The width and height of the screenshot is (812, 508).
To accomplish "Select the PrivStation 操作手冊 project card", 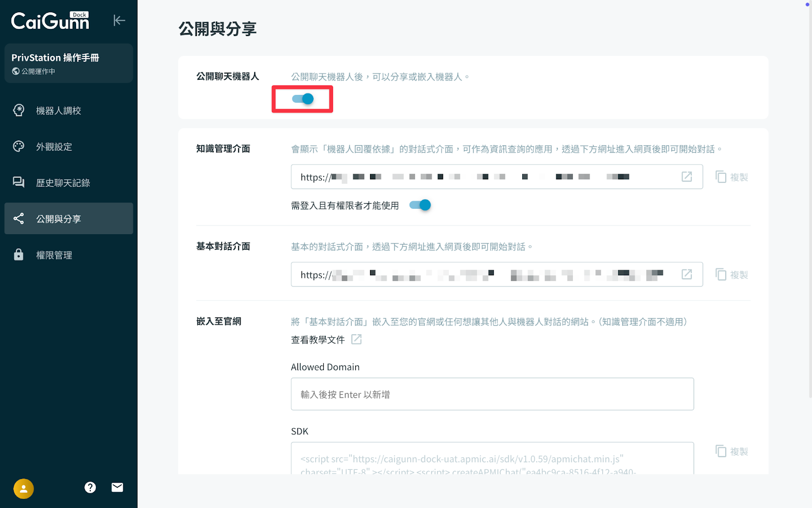I will (x=69, y=63).
